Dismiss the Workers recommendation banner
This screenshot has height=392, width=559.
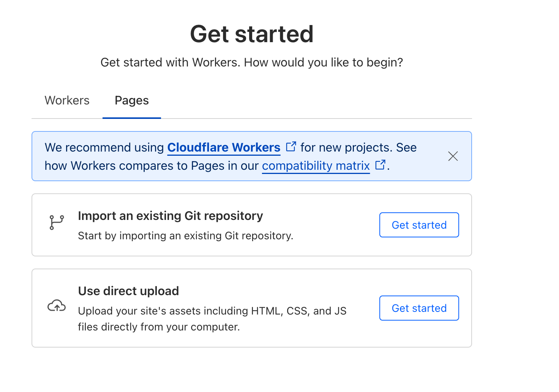(453, 156)
